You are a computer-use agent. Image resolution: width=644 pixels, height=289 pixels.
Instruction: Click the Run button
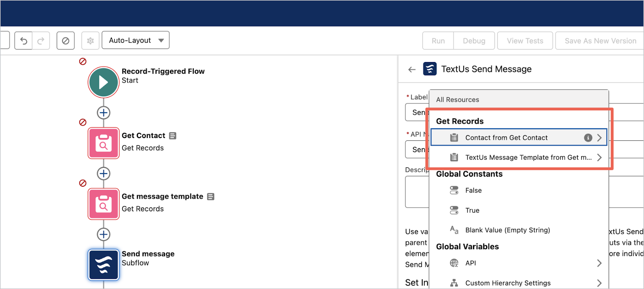(x=438, y=41)
